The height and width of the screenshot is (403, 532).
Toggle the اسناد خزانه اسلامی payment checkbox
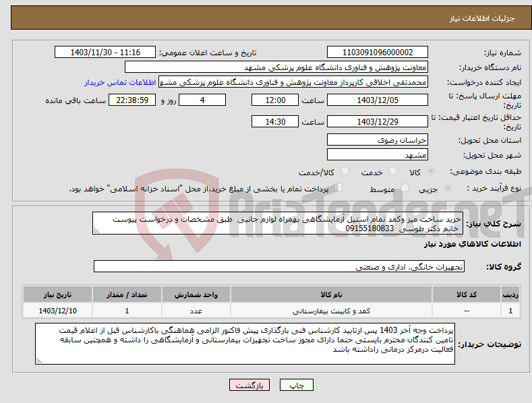(x=338, y=187)
